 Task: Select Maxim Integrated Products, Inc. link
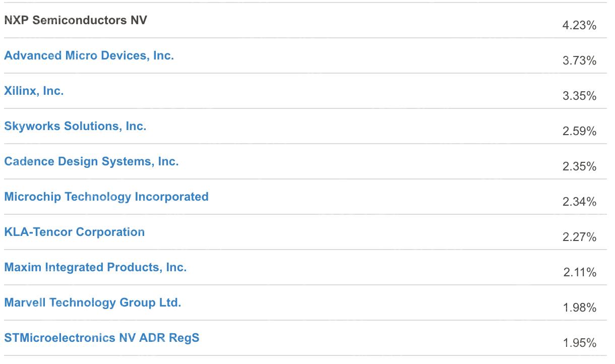click(95, 267)
